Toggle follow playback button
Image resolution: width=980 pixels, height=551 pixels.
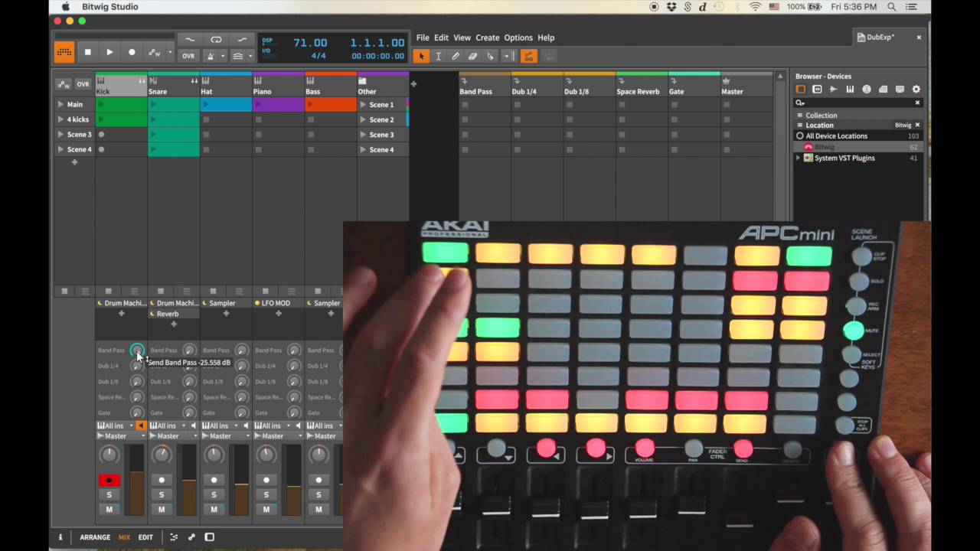[x=508, y=56]
